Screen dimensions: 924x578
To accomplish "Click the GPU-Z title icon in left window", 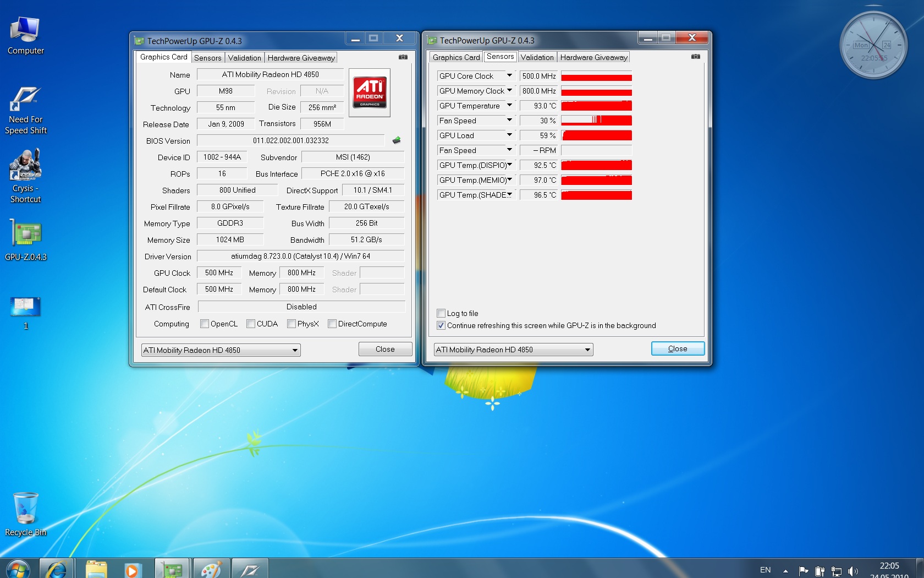I will [139, 41].
